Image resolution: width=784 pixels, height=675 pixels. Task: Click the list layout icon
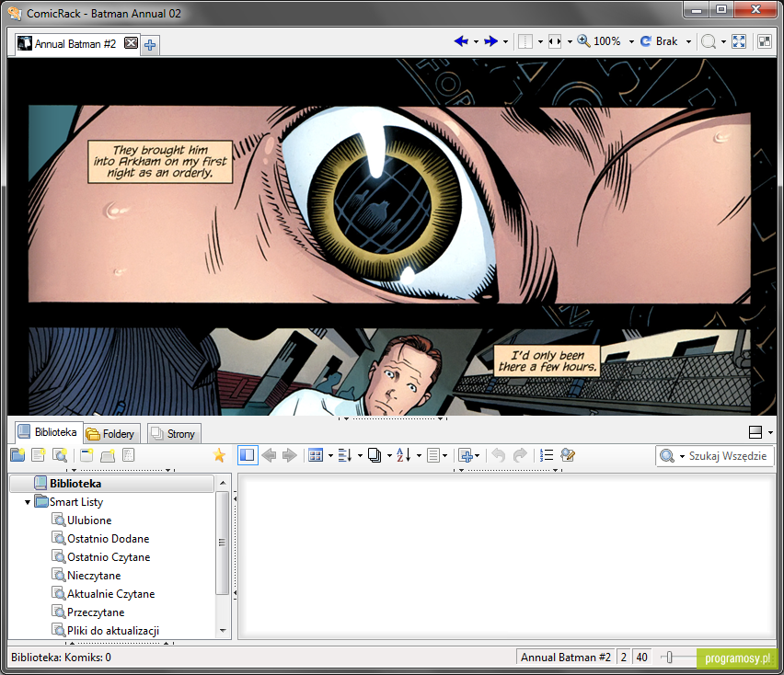(x=433, y=455)
